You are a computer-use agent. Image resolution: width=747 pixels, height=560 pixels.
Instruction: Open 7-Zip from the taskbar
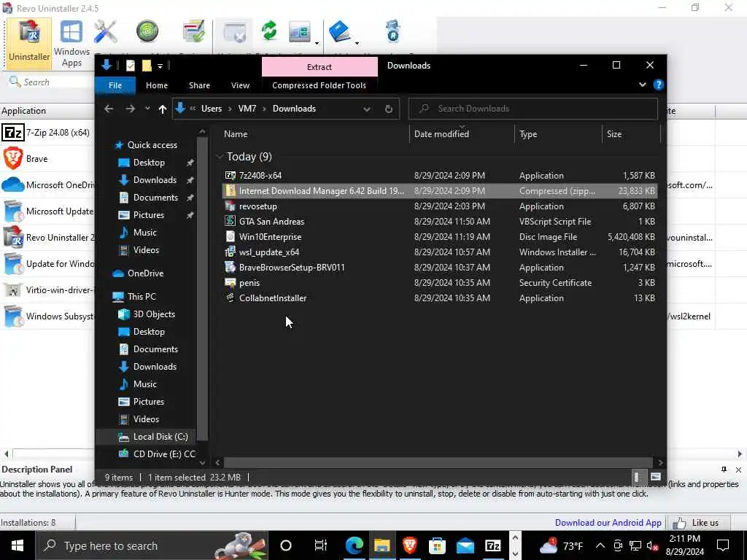pyautogui.click(x=492, y=545)
